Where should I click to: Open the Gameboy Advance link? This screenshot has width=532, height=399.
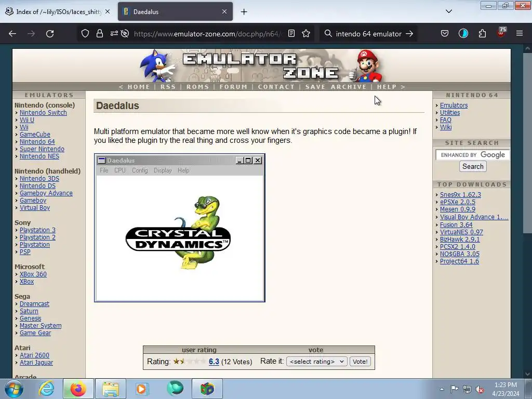coord(46,193)
